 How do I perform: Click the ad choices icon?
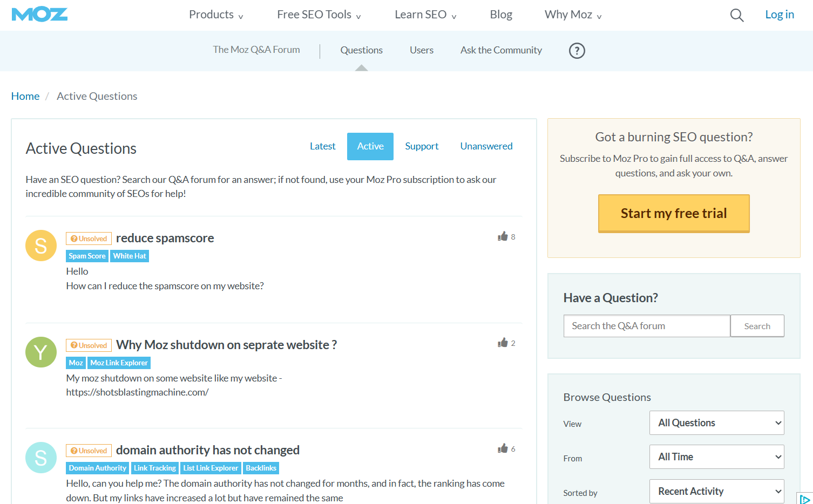(804, 499)
